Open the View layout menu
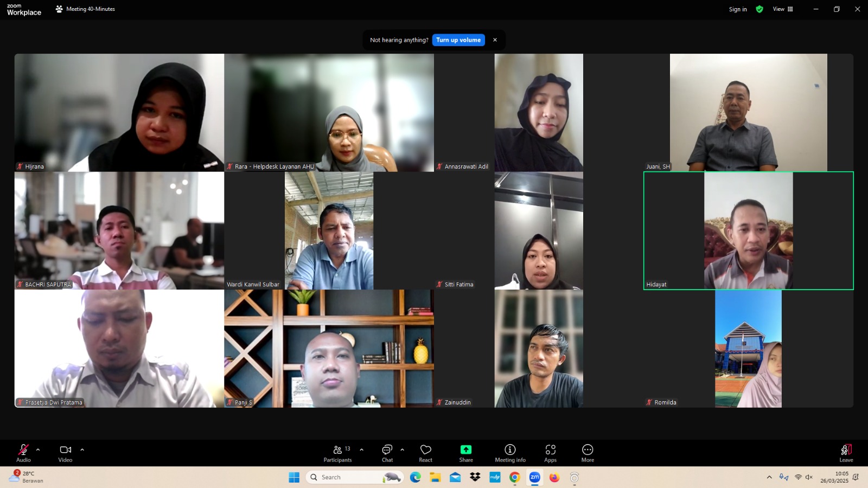Image resolution: width=868 pixels, height=488 pixels. pyautogui.click(x=783, y=9)
